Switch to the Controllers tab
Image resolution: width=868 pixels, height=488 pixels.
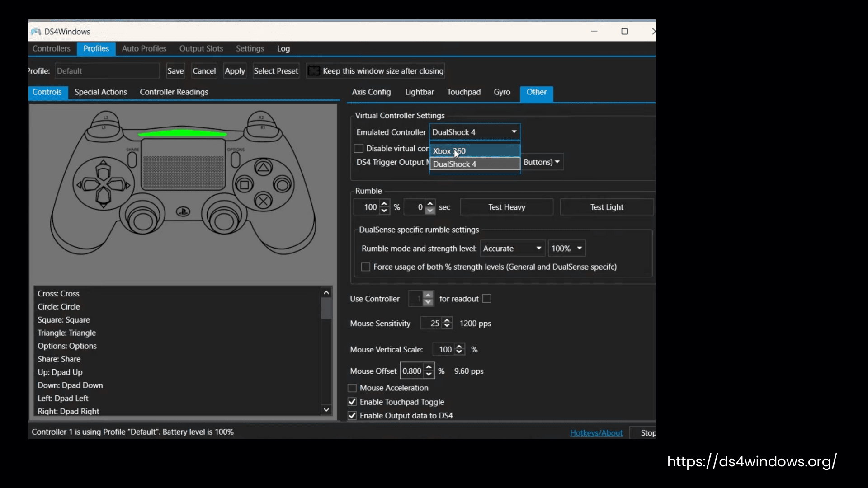click(51, 48)
